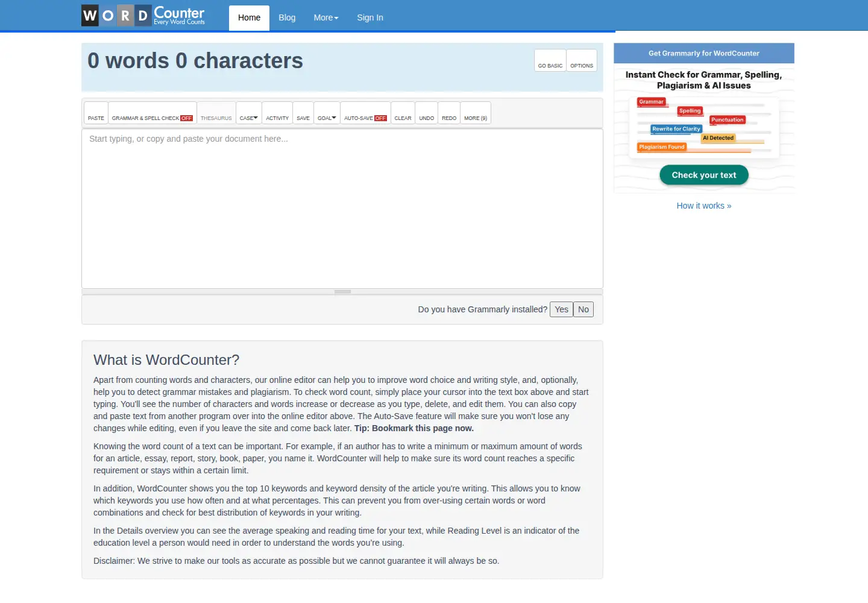Open the Thesaurus tool

click(216, 113)
